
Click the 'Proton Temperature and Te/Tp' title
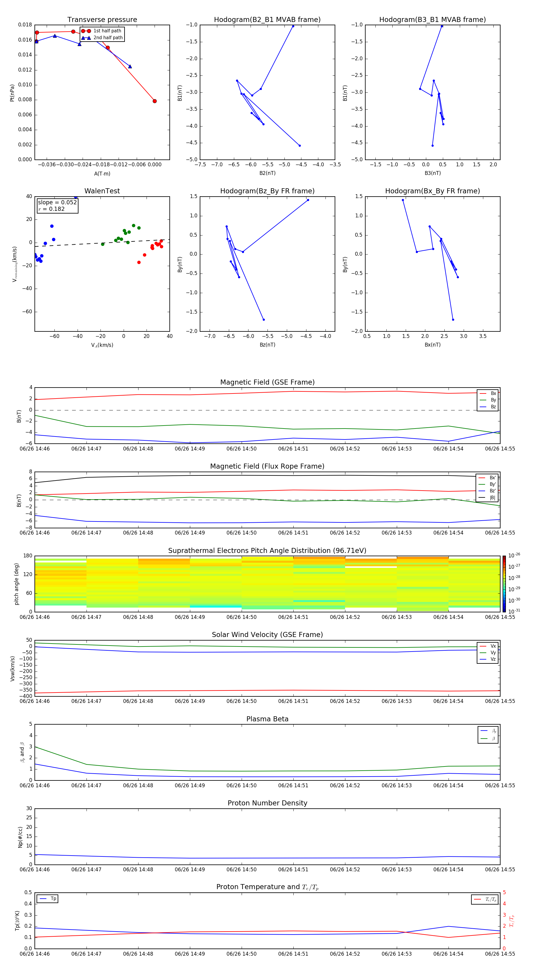(267, 887)
